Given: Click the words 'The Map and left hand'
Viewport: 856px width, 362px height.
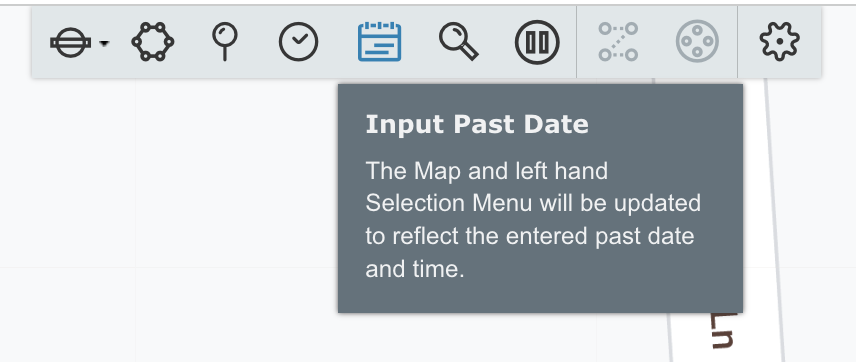Looking at the screenshot, I should tap(486, 171).
